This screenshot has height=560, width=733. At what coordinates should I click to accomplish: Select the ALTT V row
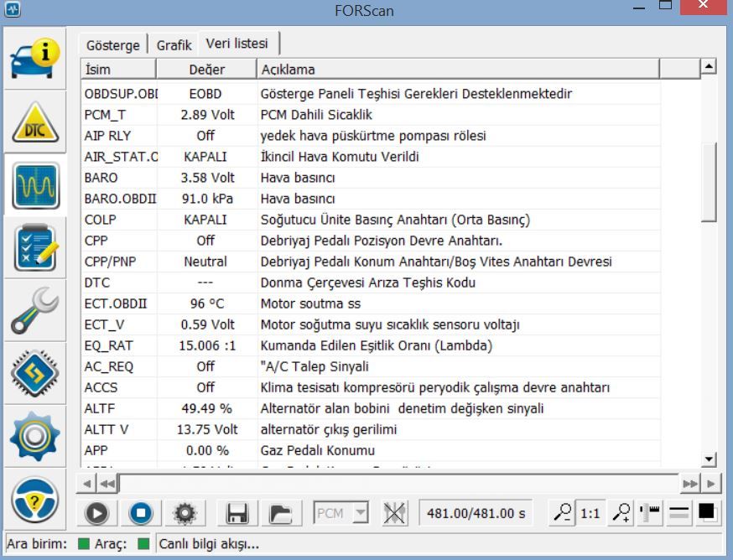tap(371, 429)
